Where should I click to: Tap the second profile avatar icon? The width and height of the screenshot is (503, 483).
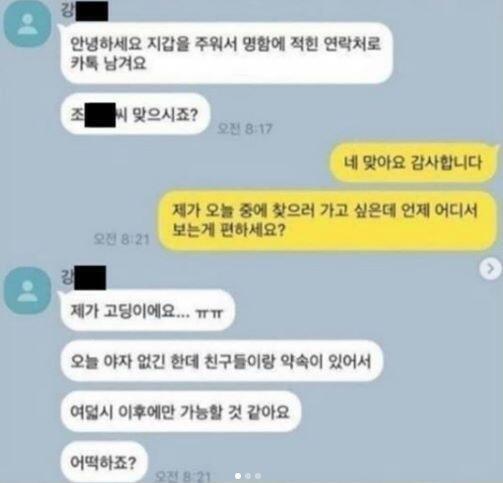point(27,291)
